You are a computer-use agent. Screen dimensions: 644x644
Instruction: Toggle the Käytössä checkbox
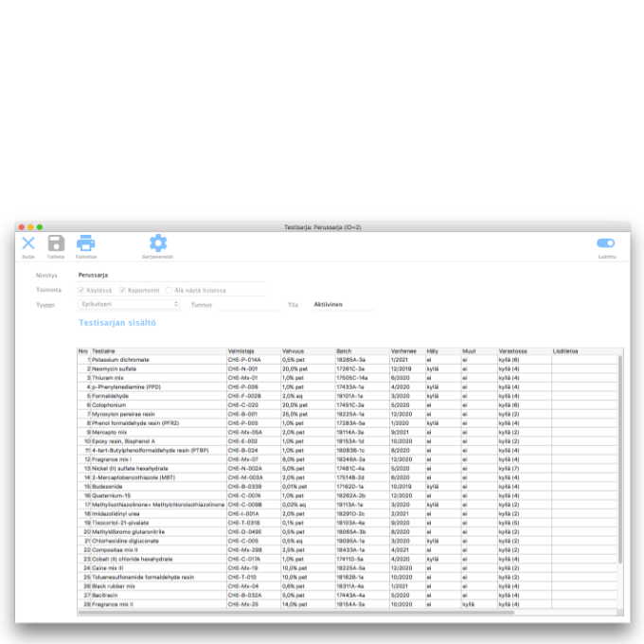(82, 290)
